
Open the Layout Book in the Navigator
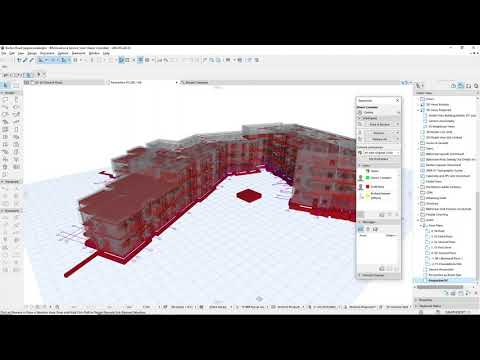click(468, 86)
